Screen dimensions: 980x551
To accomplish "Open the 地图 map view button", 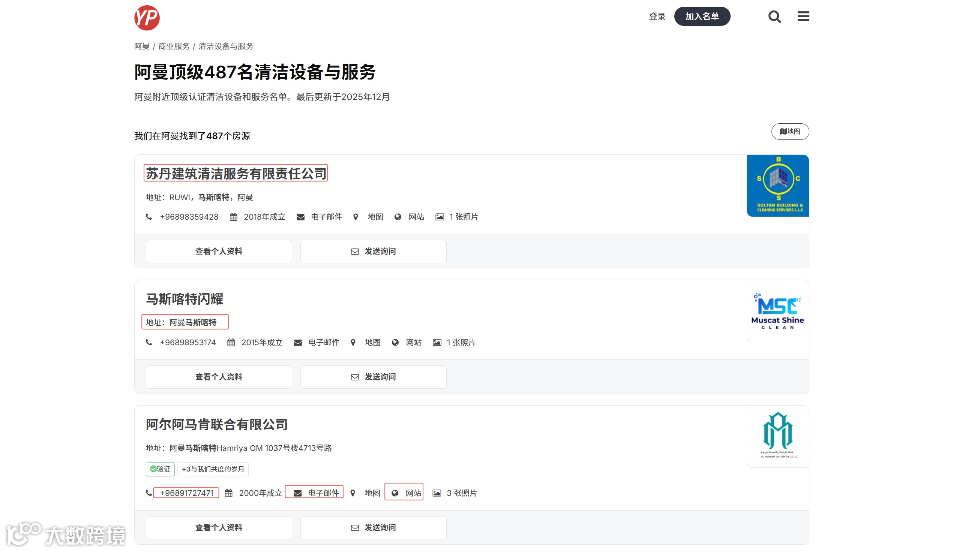I will tap(790, 131).
